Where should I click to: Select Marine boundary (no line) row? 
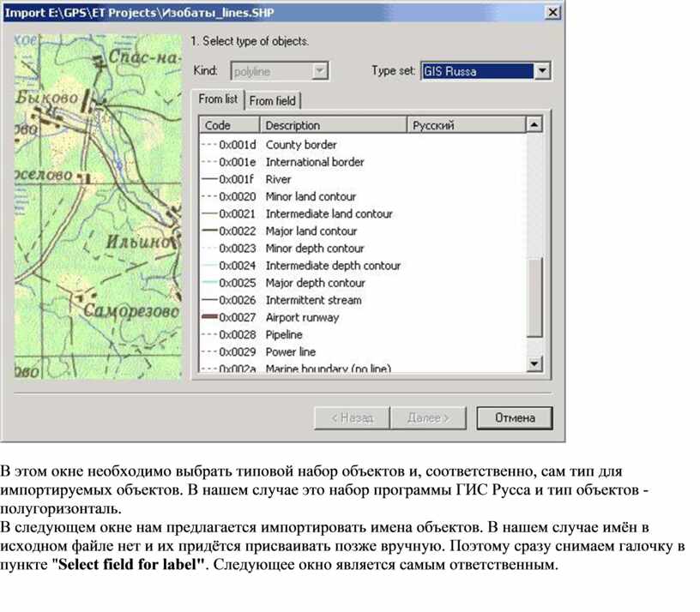click(363, 368)
